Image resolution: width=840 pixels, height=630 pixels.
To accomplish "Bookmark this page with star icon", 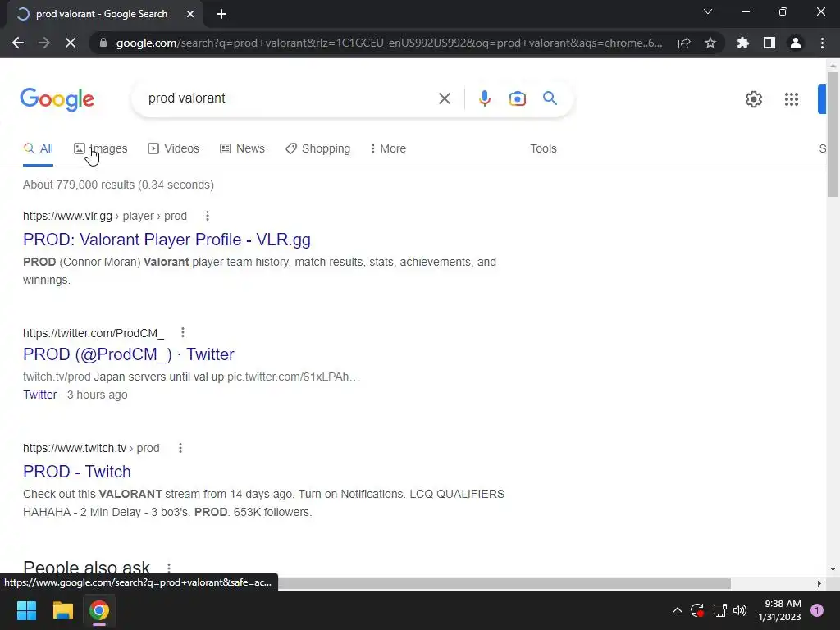I will [710, 43].
